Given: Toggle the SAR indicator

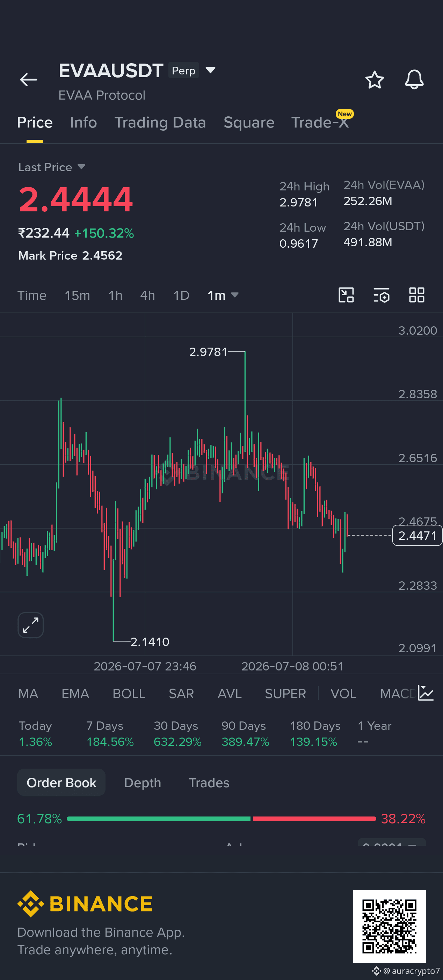Looking at the screenshot, I should pos(181,694).
